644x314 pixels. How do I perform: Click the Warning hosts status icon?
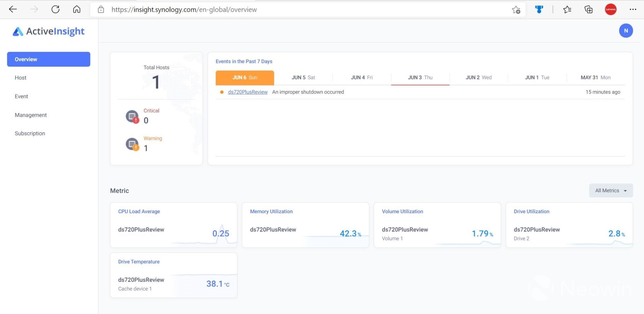(x=132, y=144)
